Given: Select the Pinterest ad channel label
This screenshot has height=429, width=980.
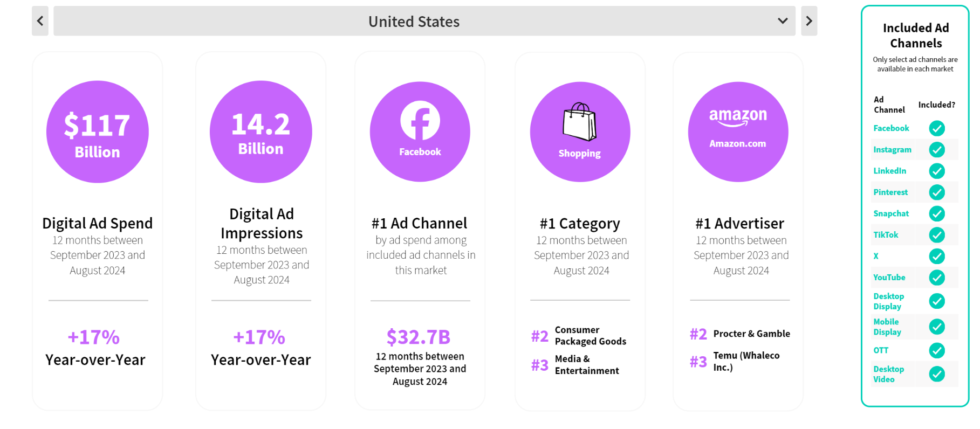Looking at the screenshot, I should (x=890, y=192).
